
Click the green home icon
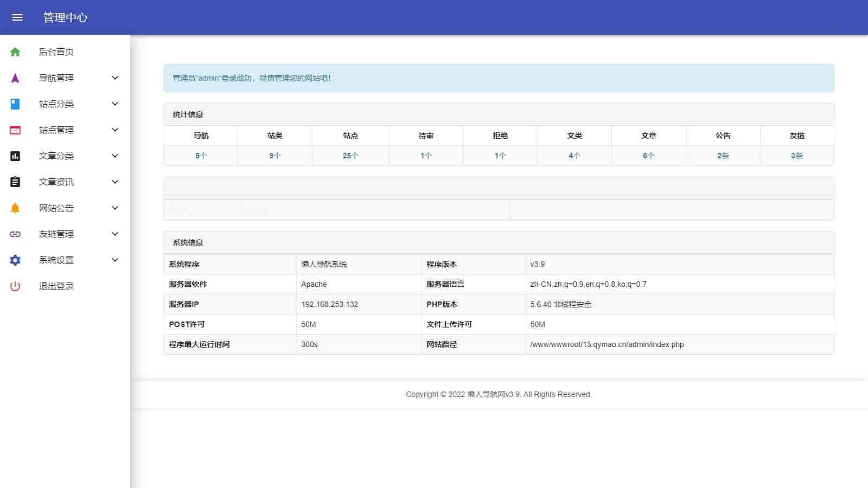[15, 52]
